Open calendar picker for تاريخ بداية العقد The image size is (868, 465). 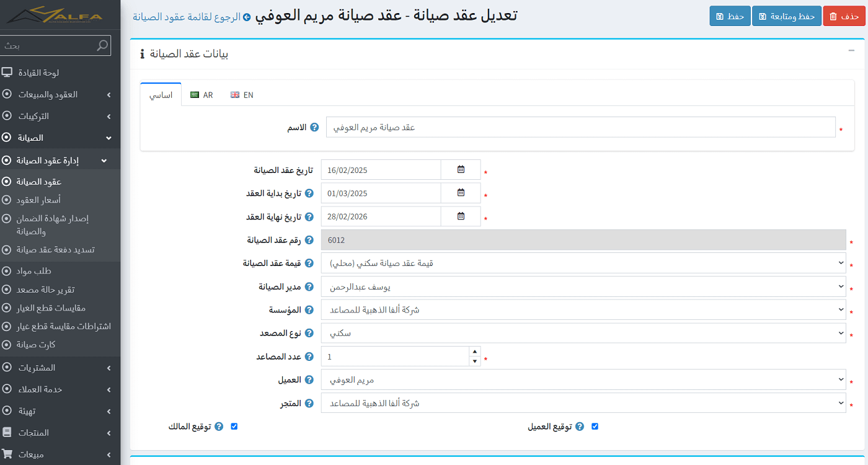click(x=461, y=193)
